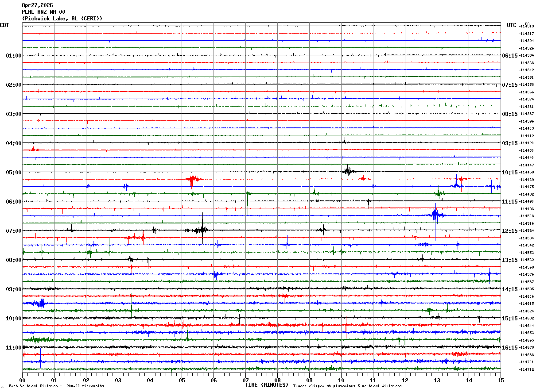This screenshot has width=536, height=392.
Task: Click the 15:15 UTC time label
Action: (509, 318)
